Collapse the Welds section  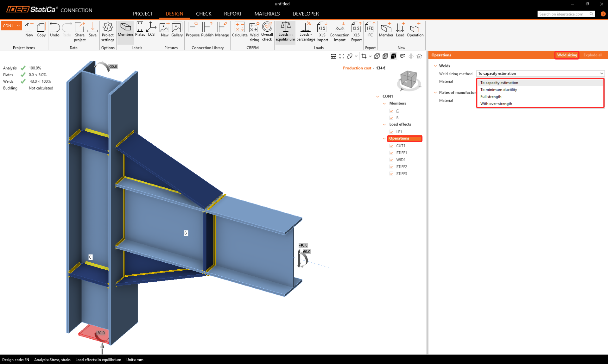(x=435, y=66)
